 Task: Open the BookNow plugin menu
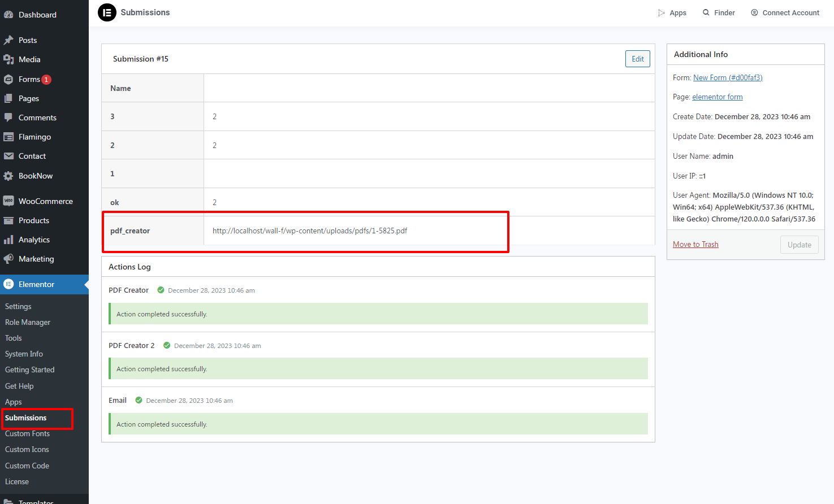tap(36, 175)
